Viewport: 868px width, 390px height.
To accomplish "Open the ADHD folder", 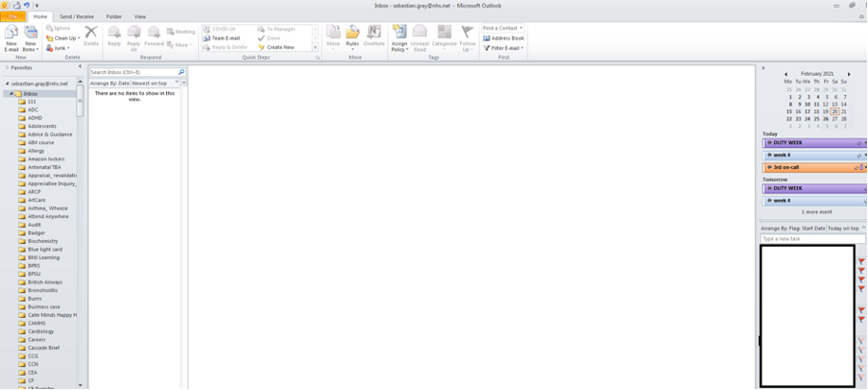I will (x=35, y=118).
